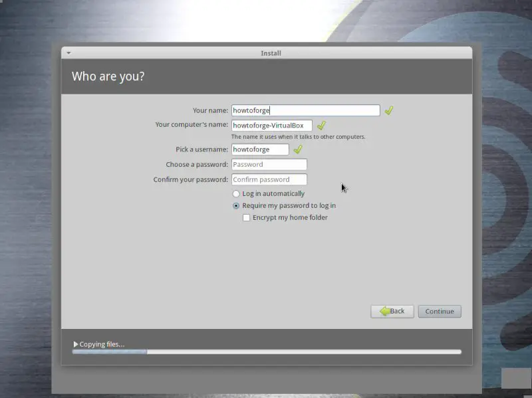Screen dimensions: 532x398
Task: Click the 'Confirm your password:' label
Action: click(191, 179)
